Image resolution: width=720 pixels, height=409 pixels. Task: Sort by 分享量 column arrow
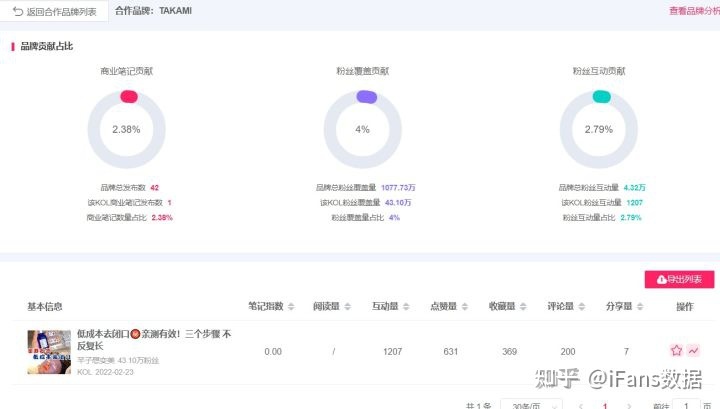coord(637,306)
